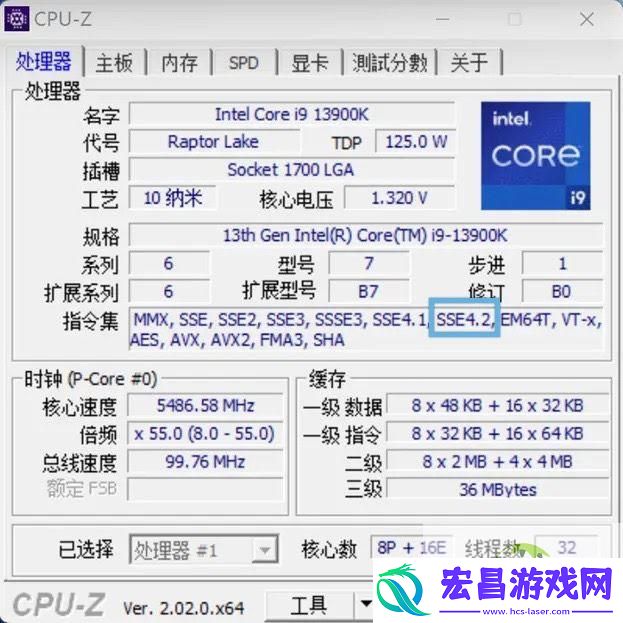Click the multiplier value x 55.0 (8.0 - 55.0)

coord(205,433)
